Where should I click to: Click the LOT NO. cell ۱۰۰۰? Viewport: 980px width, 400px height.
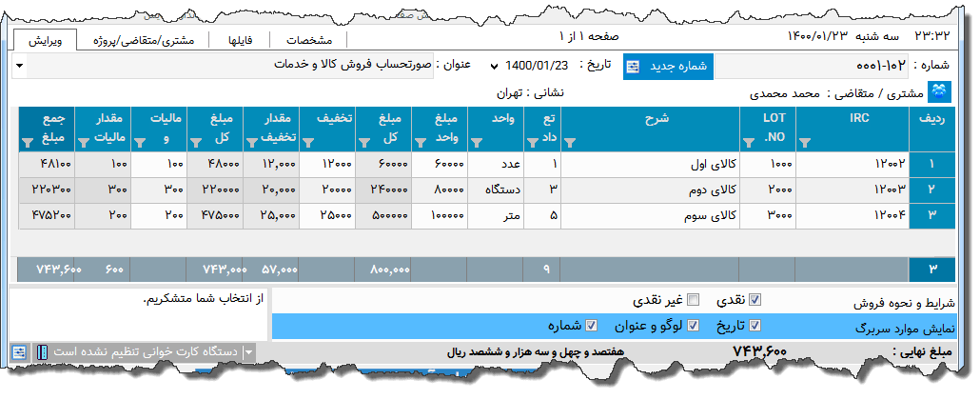pos(768,164)
